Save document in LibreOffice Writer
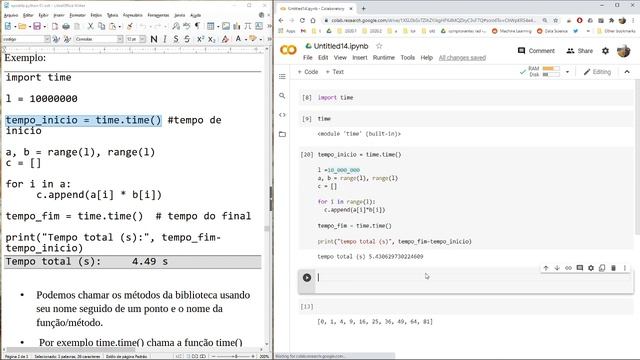The width and height of the screenshot is (640, 360). [37, 26]
